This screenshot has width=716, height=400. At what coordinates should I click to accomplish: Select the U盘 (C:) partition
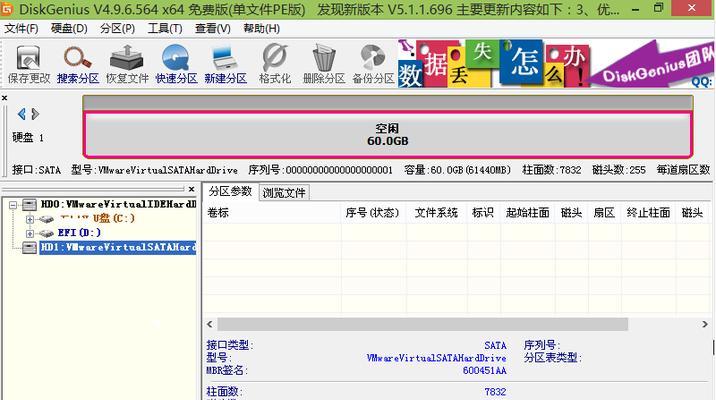(x=98, y=219)
